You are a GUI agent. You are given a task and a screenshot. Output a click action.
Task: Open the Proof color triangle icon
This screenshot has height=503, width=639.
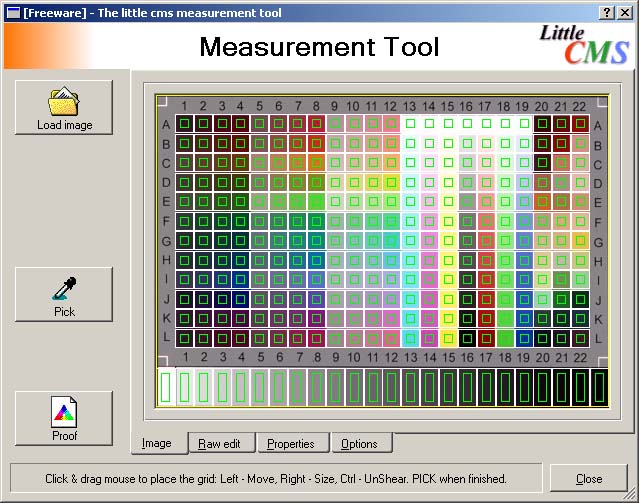[x=64, y=412]
